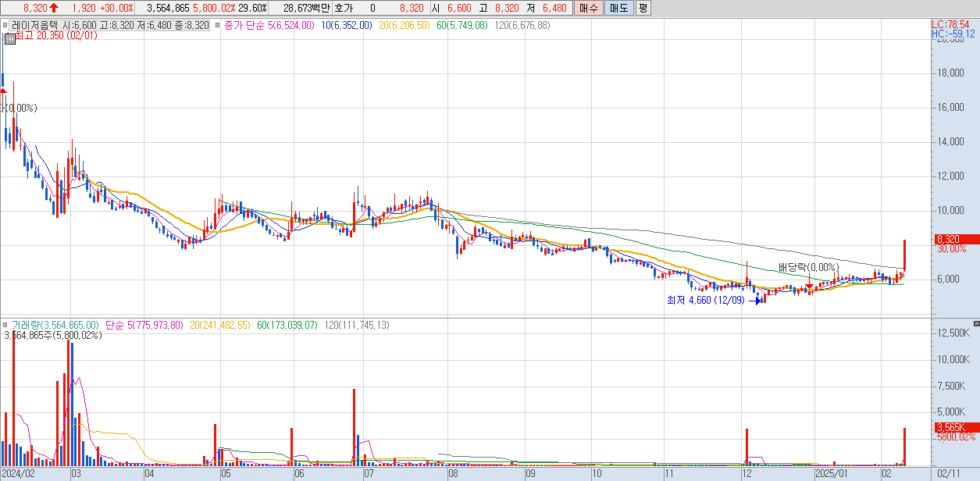This screenshot has width=980, height=481.
Task: Click the 02/11 date label at the axis end
Action: [x=949, y=473]
